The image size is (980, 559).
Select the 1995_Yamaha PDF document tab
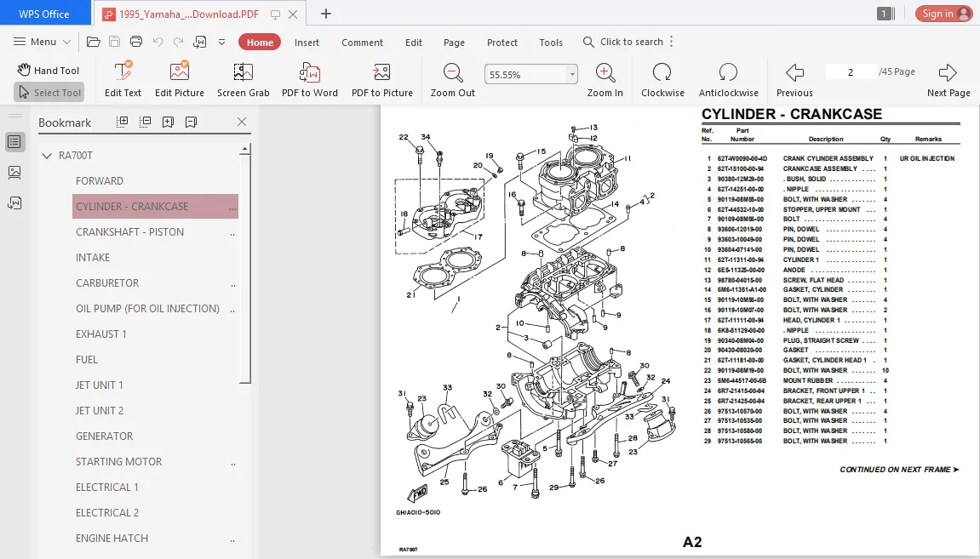[x=189, y=14]
